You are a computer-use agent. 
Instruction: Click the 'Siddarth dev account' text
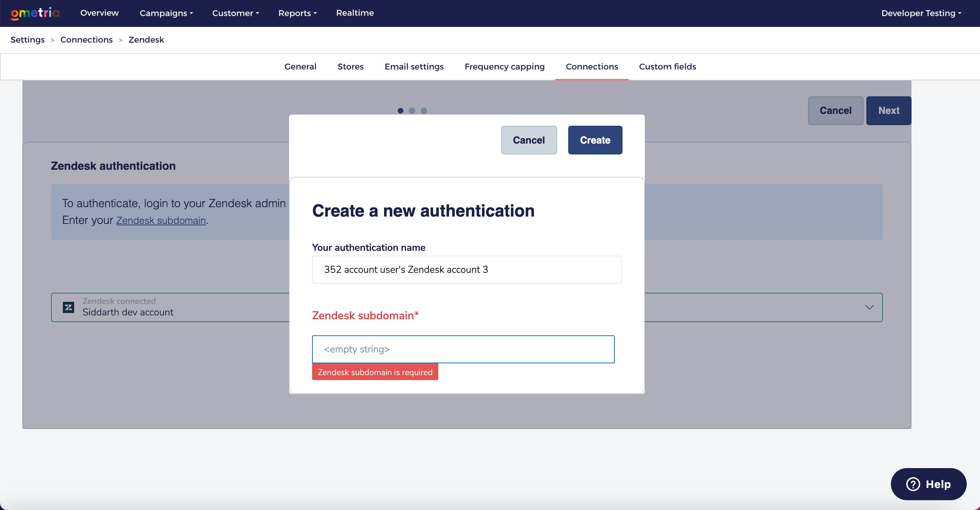pyautogui.click(x=128, y=312)
